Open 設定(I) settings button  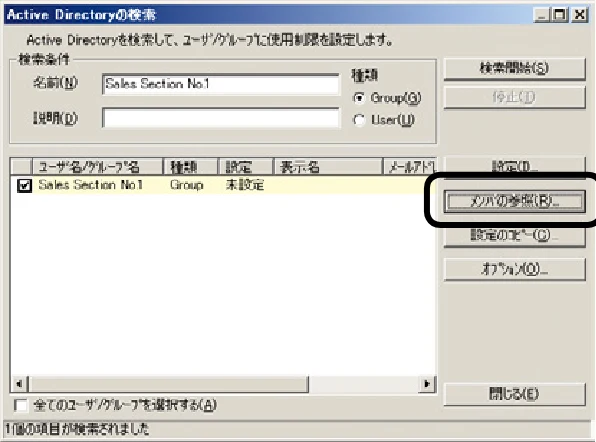(514, 166)
